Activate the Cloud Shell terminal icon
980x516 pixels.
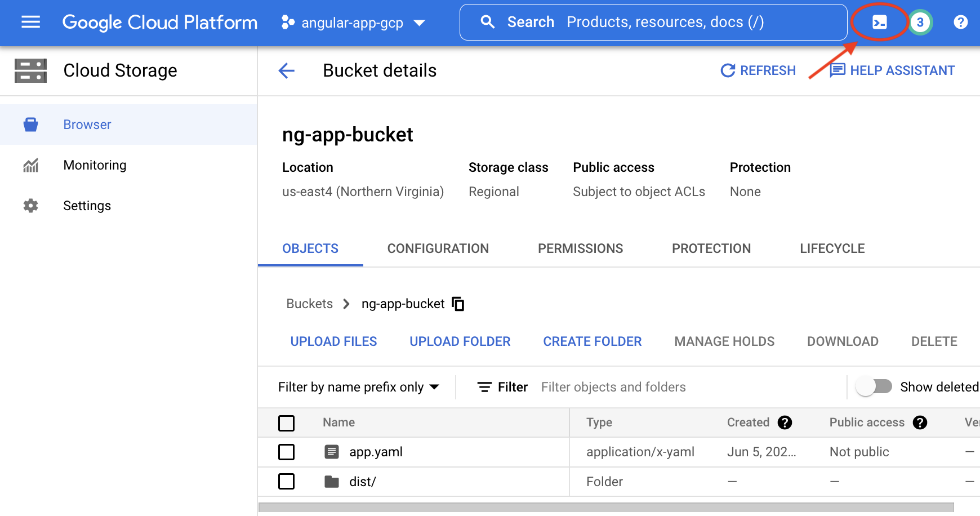pyautogui.click(x=879, y=22)
